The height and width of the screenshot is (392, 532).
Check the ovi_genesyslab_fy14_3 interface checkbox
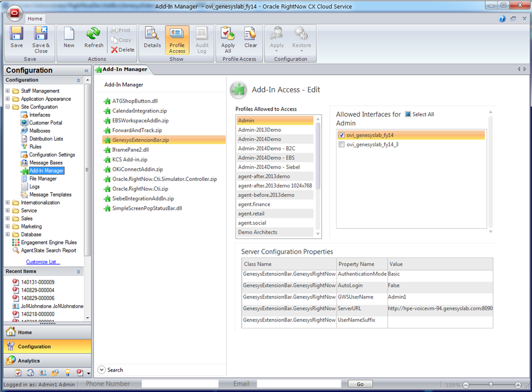click(342, 144)
